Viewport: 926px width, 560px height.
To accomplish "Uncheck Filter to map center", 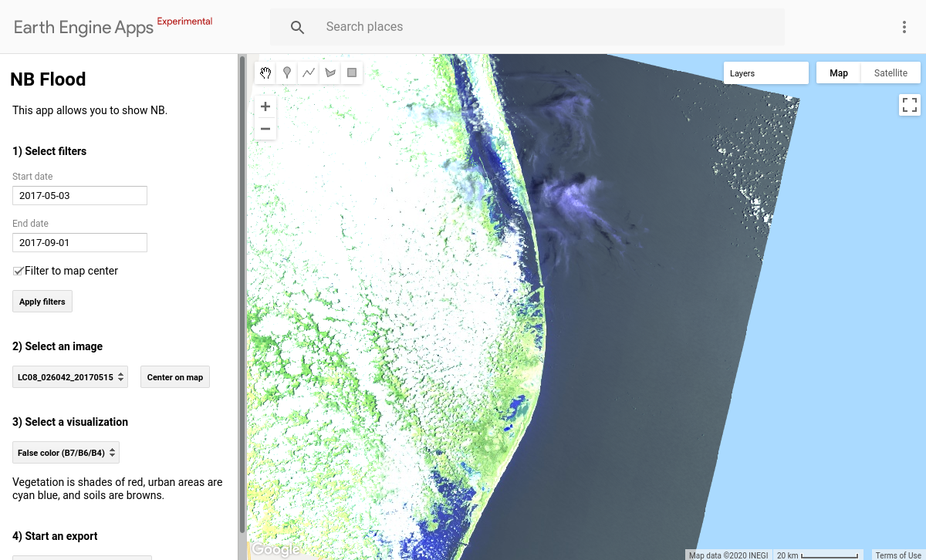I will [16, 270].
